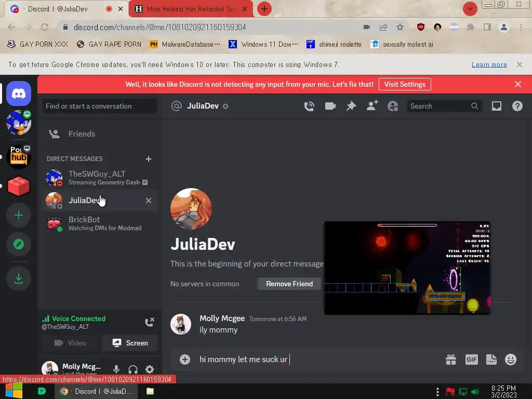Open the Geometry Dash stream preview

[407, 268]
